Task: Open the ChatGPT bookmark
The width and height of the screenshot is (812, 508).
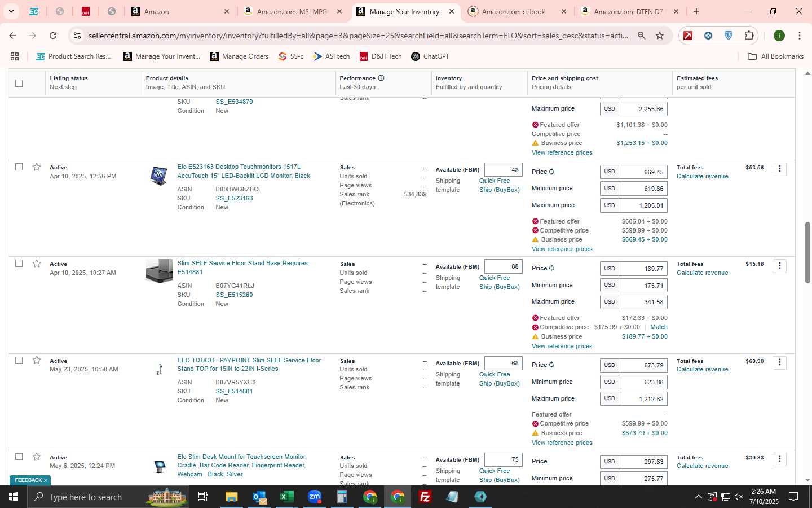Action: 430,56
